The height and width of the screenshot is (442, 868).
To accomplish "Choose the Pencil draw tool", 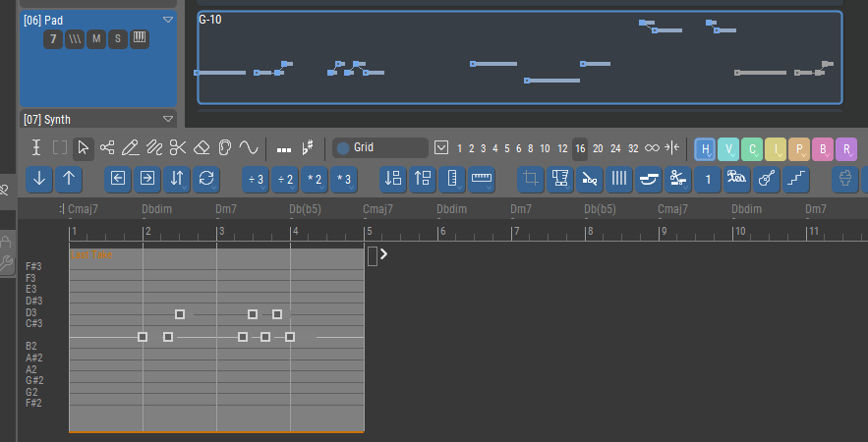I will click(130, 148).
